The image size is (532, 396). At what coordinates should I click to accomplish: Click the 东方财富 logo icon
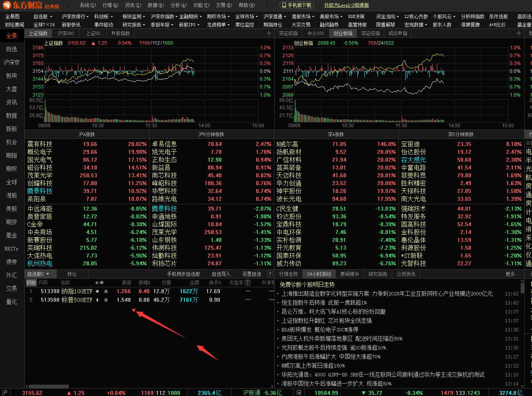(7, 5)
